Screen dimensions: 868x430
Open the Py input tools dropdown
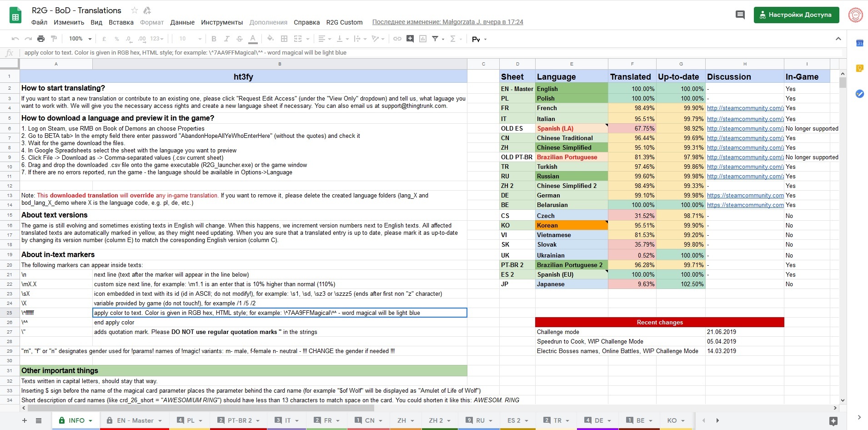point(479,39)
